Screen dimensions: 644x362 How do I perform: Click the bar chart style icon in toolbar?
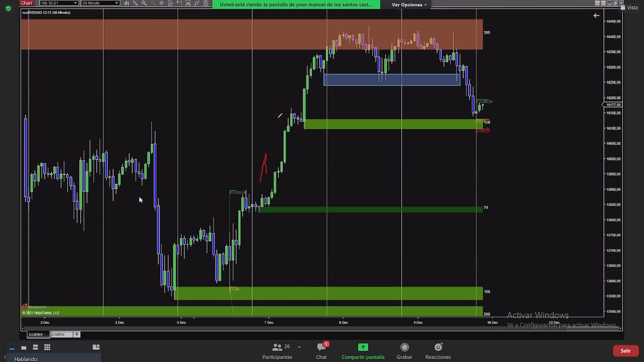coord(127,3)
